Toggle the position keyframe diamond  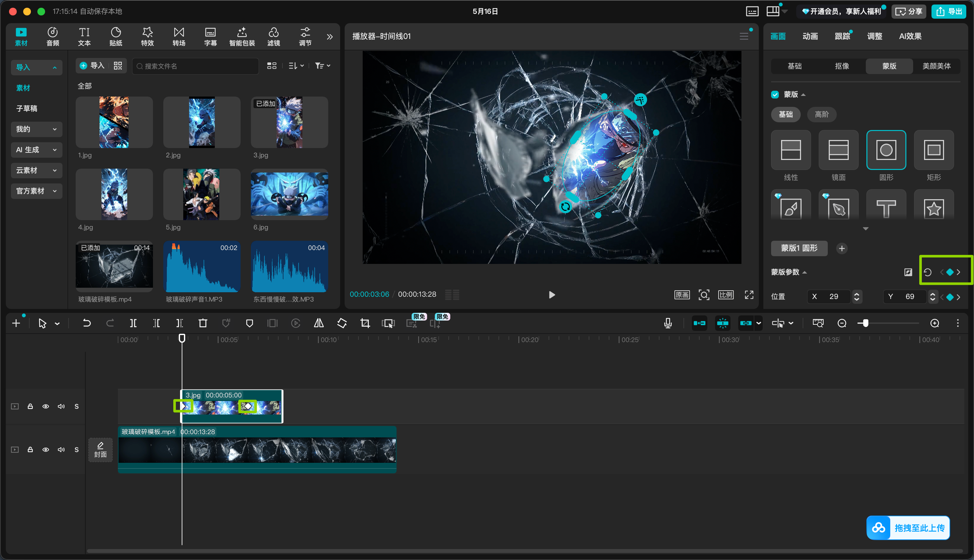pyautogui.click(x=950, y=297)
